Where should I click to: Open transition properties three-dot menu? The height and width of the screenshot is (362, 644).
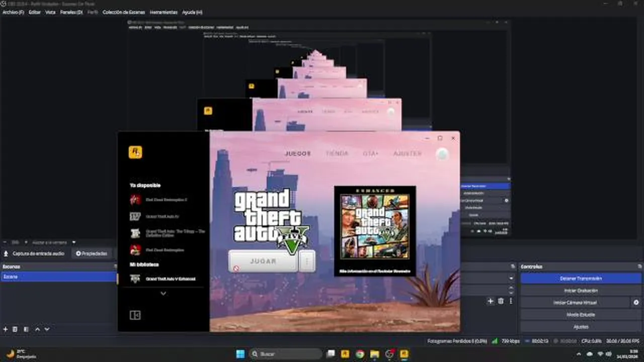coord(511,301)
